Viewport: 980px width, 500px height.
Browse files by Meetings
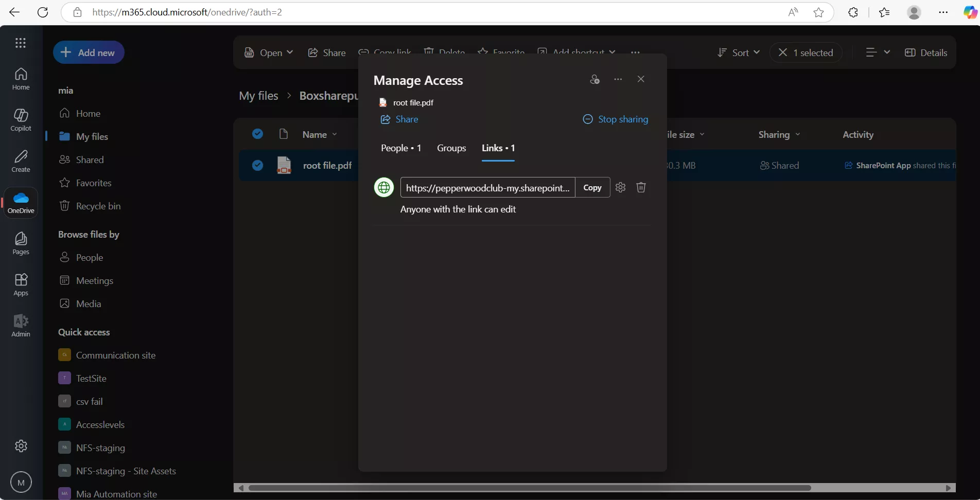95,281
